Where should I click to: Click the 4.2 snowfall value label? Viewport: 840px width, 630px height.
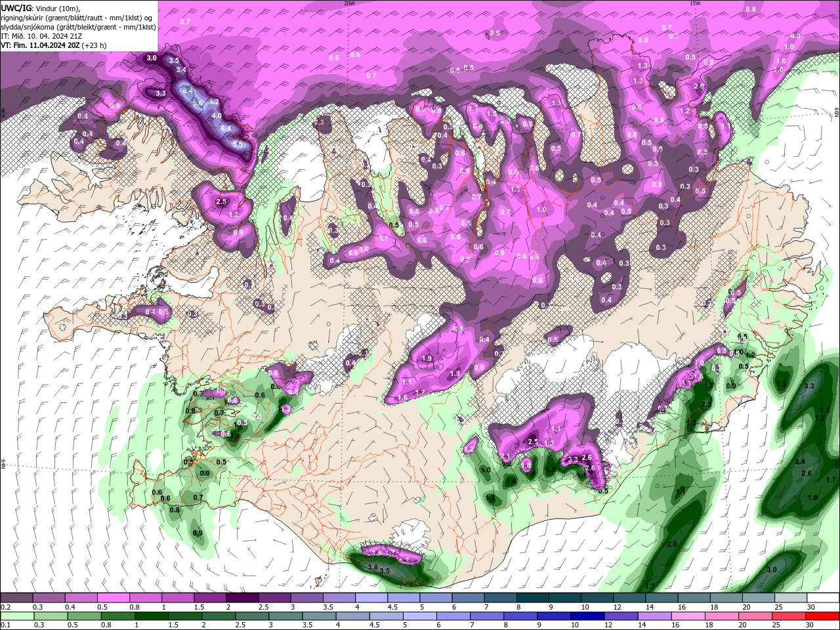coord(214,102)
